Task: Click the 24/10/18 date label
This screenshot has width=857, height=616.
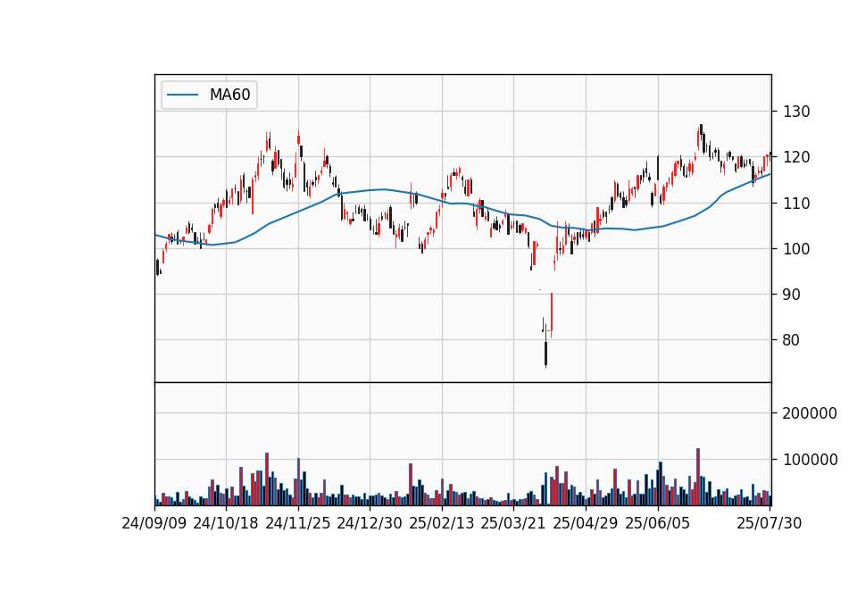Action: [x=226, y=523]
